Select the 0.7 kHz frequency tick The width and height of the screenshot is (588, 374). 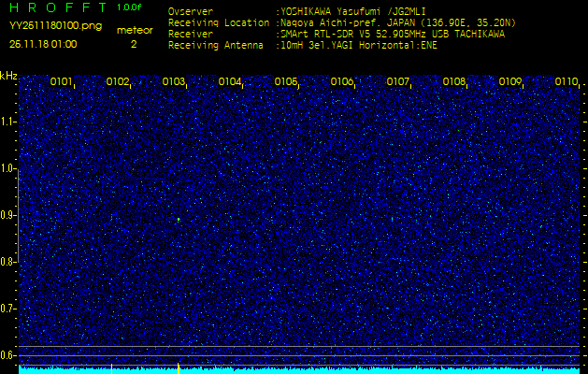[x=8, y=308]
